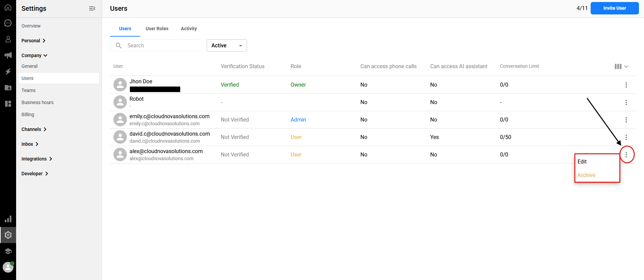Go to Business hours settings
The width and height of the screenshot is (644, 280).
coord(38,102)
